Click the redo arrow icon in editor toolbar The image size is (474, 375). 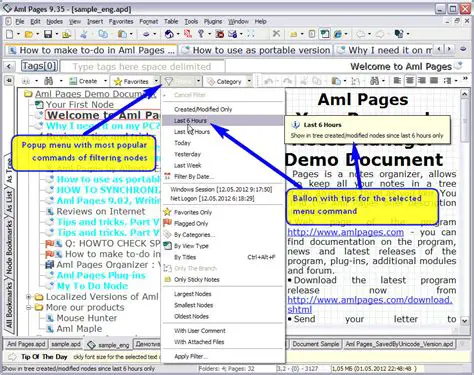(287, 81)
